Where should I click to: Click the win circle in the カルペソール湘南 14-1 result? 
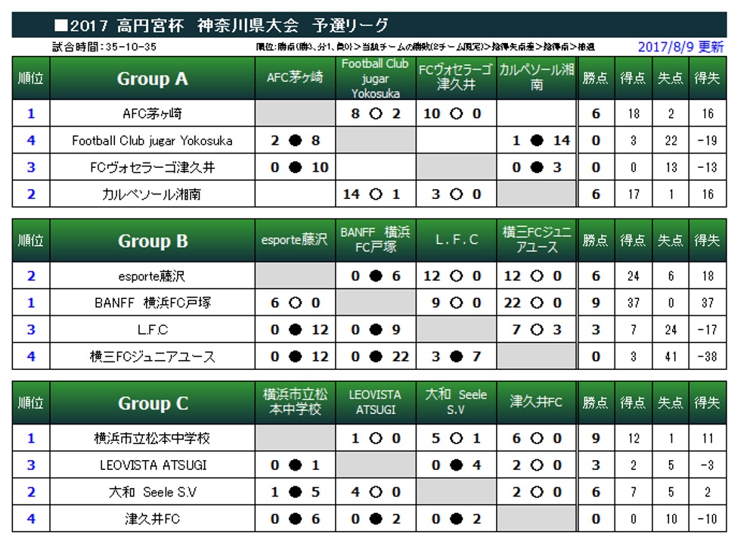click(x=376, y=194)
